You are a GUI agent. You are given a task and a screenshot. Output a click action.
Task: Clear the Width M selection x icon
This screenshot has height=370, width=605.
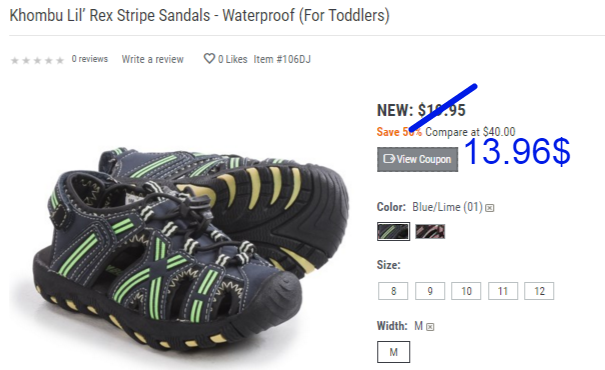[x=430, y=327]
